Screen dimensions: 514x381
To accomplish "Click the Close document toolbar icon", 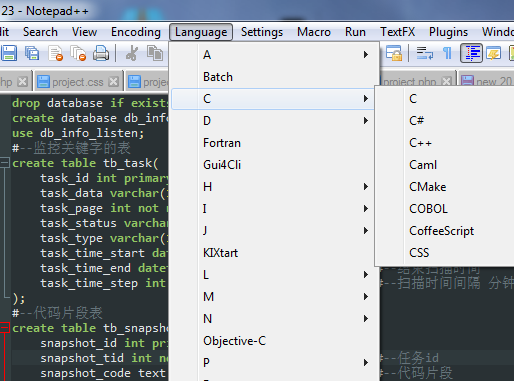I will [x=55, y=53].
